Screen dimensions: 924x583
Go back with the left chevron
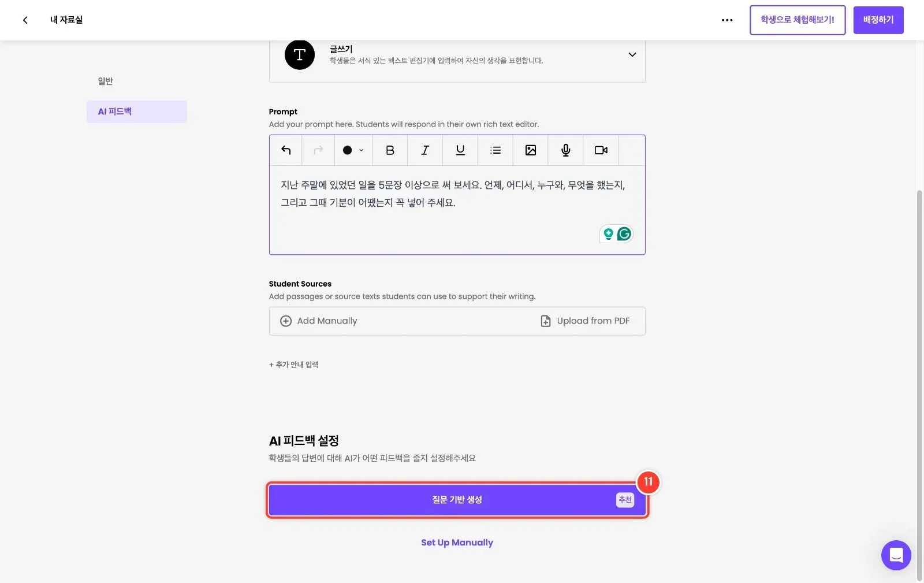25,20
